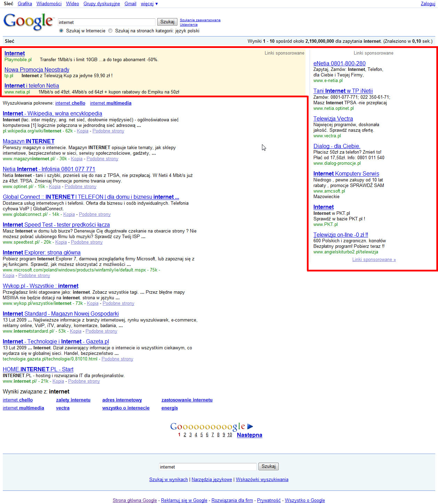The image size is (438, 504).
Task: Open the PKT.pl 'Internet' sidebar ad
Action: point(324,207)
